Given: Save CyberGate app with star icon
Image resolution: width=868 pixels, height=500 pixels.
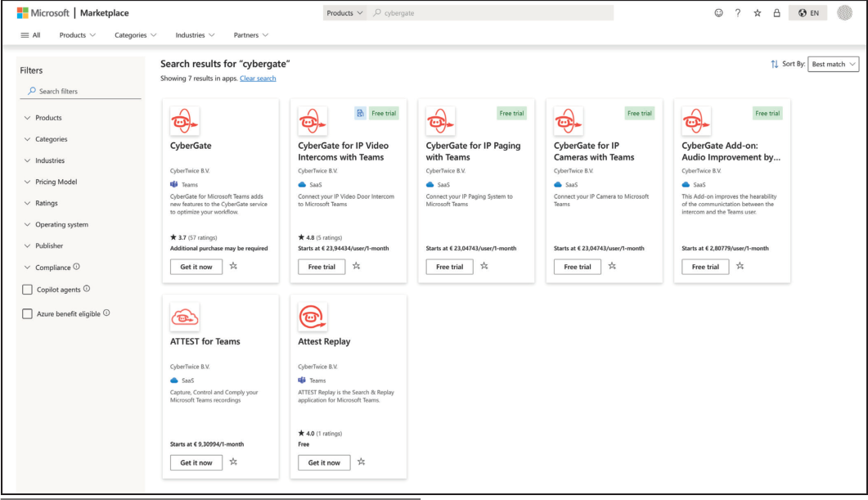Looking at the screenshot, I should coord(233,266).
